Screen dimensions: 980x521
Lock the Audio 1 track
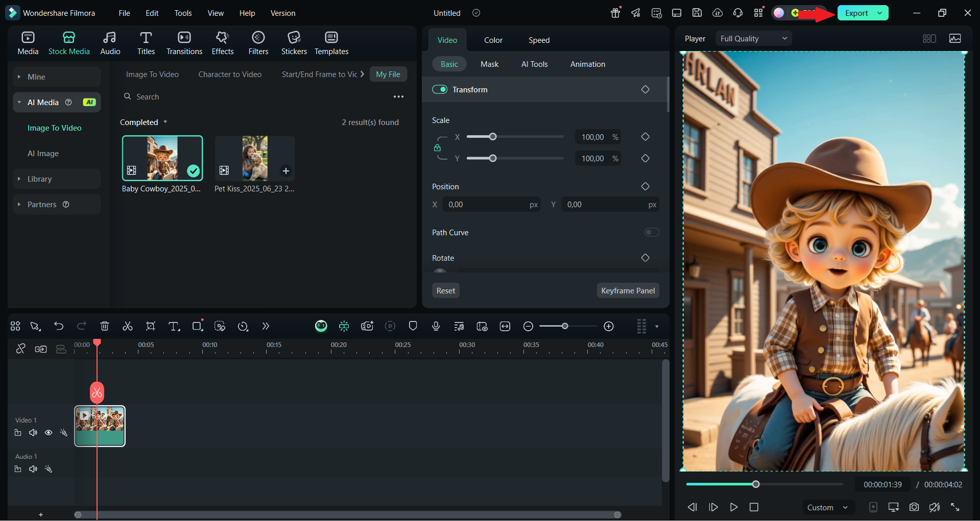(x=18, y=469)
